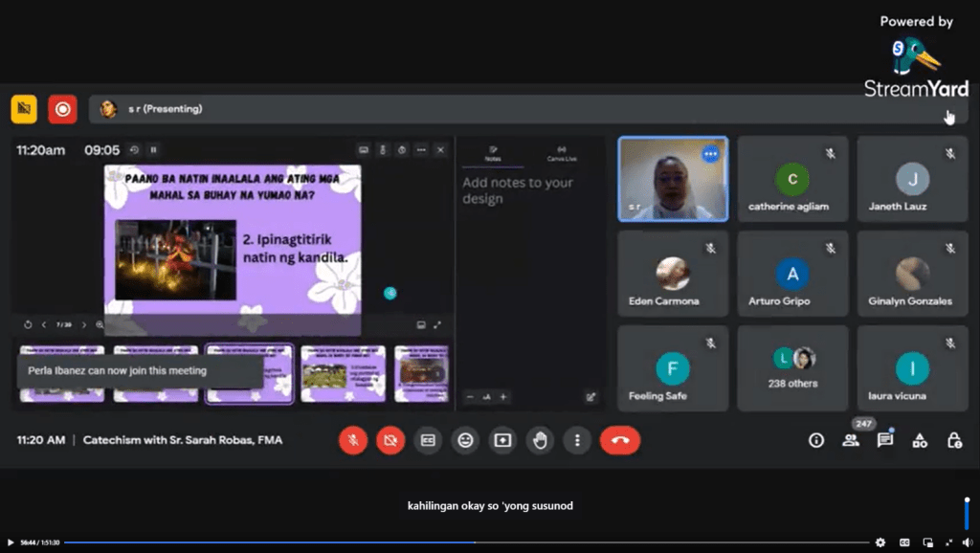This screenshot has width=980, height=553.
Task: Switch to the Notes tab
Action: [x=494, y=153]
